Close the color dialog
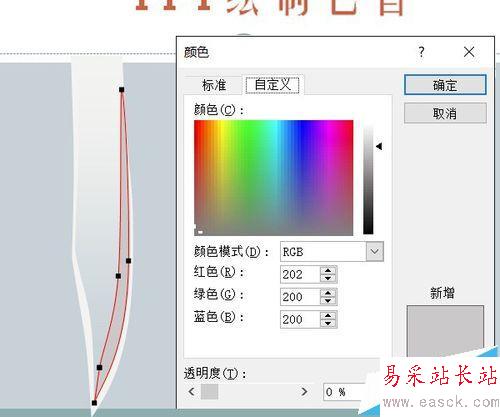The height and width of the screenshot is (417, 500). (469, 52)
